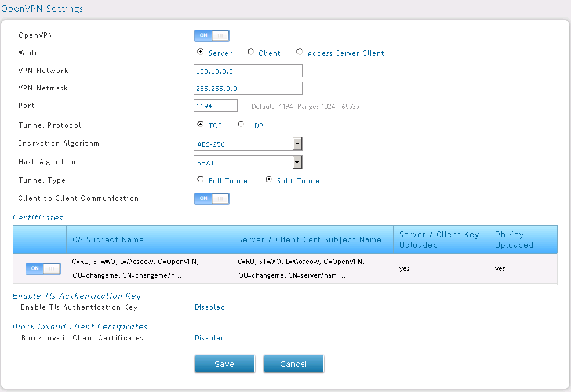571x392 pixels.
Task: Toggle the OpenVPN ON switch
Action: 212,35
